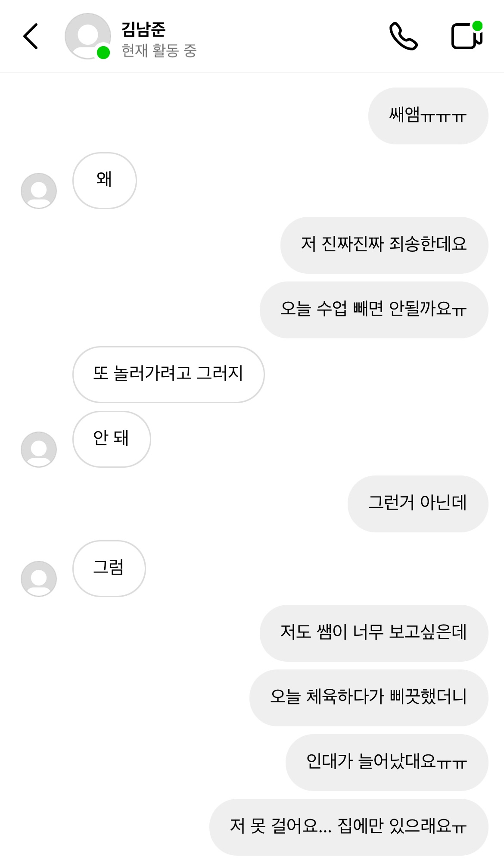Start a voice call with 김남준
504x860 pixels.
[403, 36]
